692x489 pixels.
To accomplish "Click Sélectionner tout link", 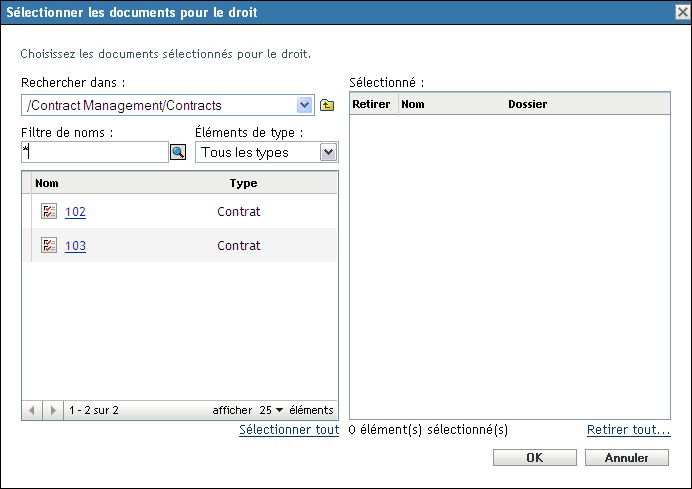I will click(289, 430).
